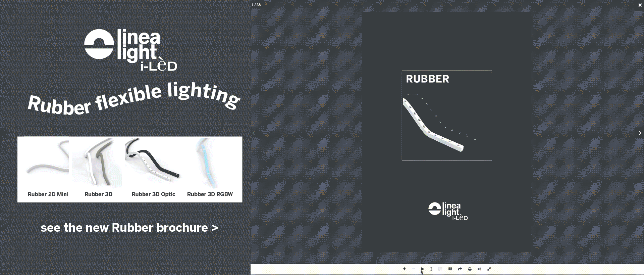Toggle the page-flip sound
This screenshot has width=644, height=275.
(x=479, y=269)
